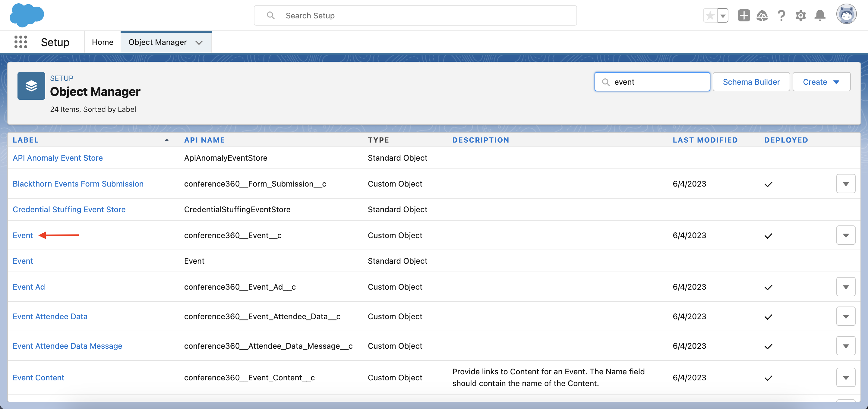This screenshot has height=409, width=868.
Task: Click the Setup app name
Action: [x=55, y=42]
